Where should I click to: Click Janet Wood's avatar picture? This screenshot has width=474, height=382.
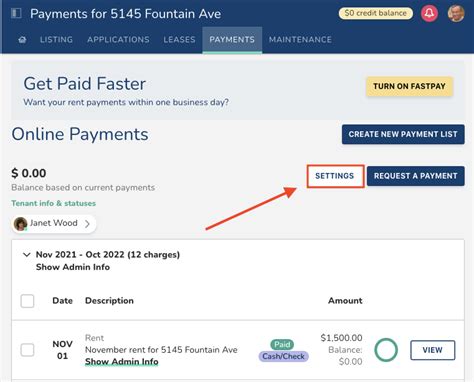click(20, 224)
